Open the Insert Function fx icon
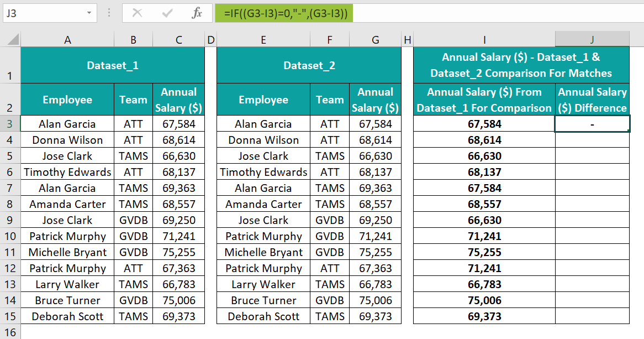 [197, 13]
